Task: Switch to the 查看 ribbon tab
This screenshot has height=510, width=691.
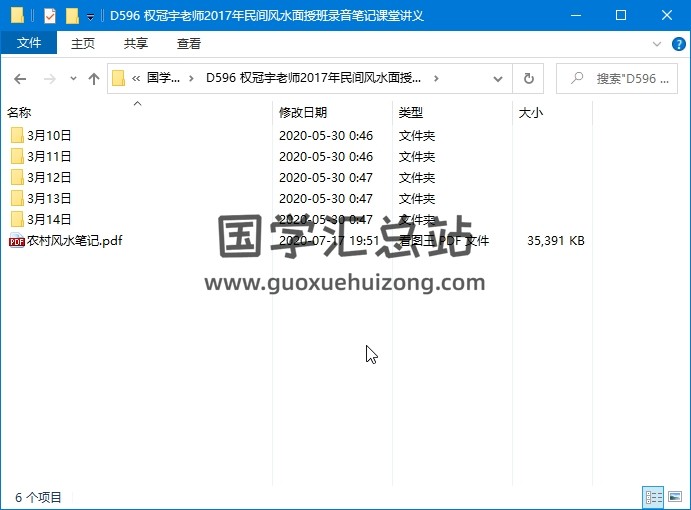Action: coord(189,44)
